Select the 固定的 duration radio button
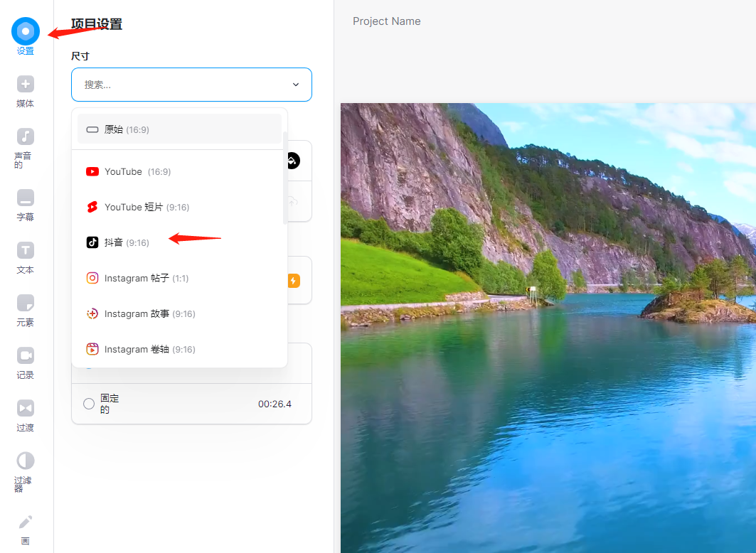Viewport: 756px width, 553px height. pos(88,403)
